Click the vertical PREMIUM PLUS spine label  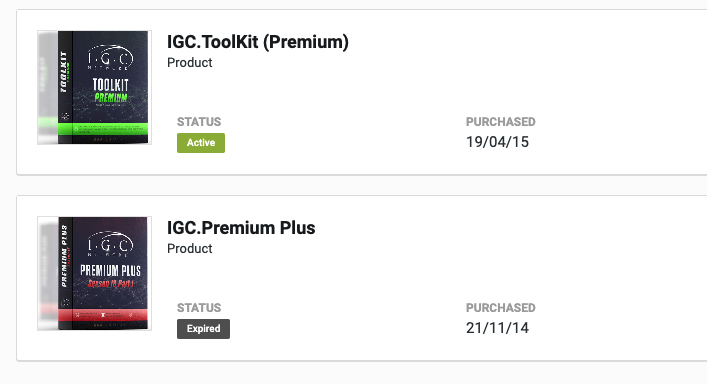[x=64, y=256]
